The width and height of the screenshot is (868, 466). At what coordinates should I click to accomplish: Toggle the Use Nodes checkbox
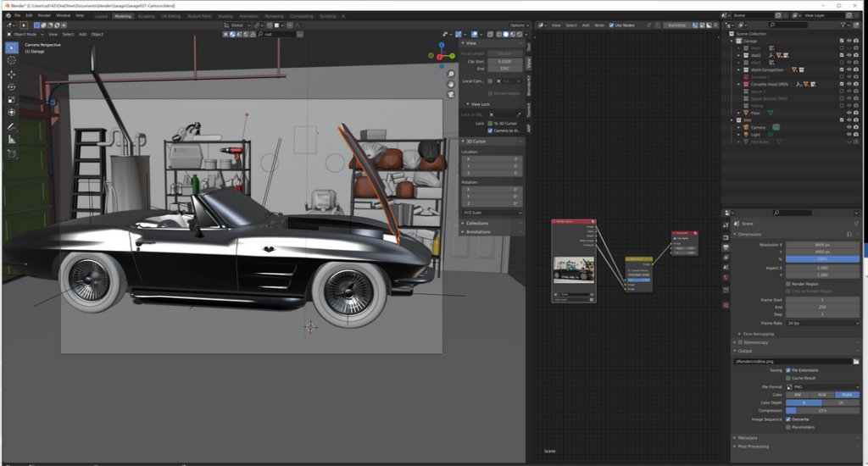612,25
